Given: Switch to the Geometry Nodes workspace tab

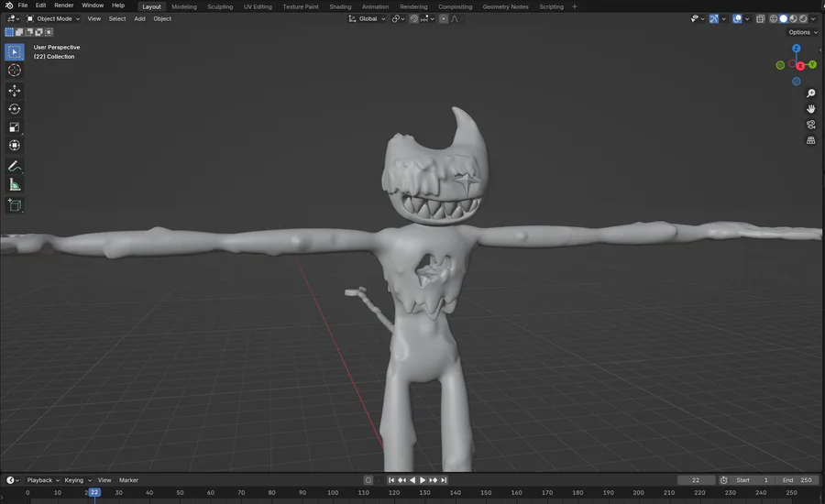Looking at the screenshot, I should pyautogui.click(x=505, y=6).
